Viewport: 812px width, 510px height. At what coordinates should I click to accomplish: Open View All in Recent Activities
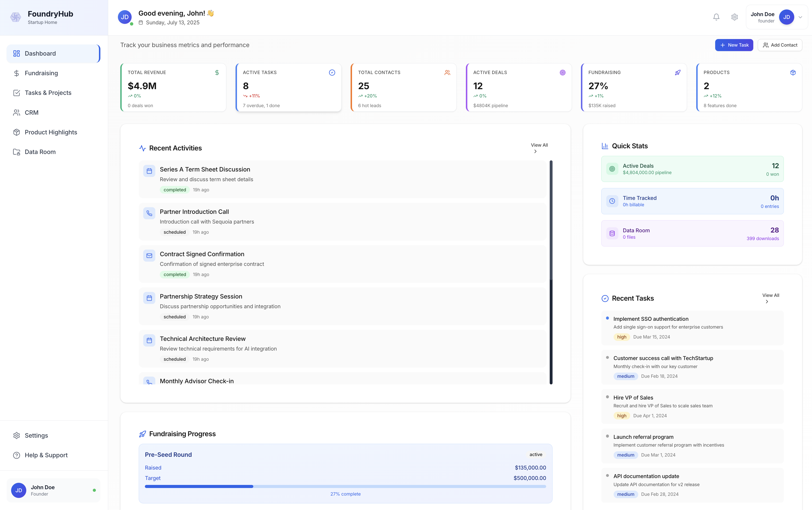click(539, 148)
